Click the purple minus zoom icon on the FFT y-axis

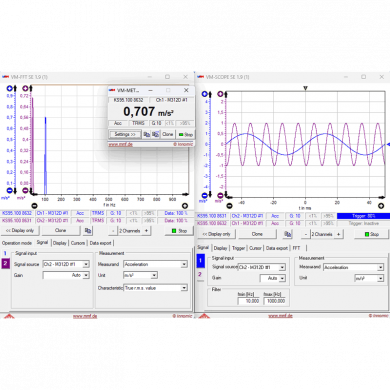click(x=25, y=190)
